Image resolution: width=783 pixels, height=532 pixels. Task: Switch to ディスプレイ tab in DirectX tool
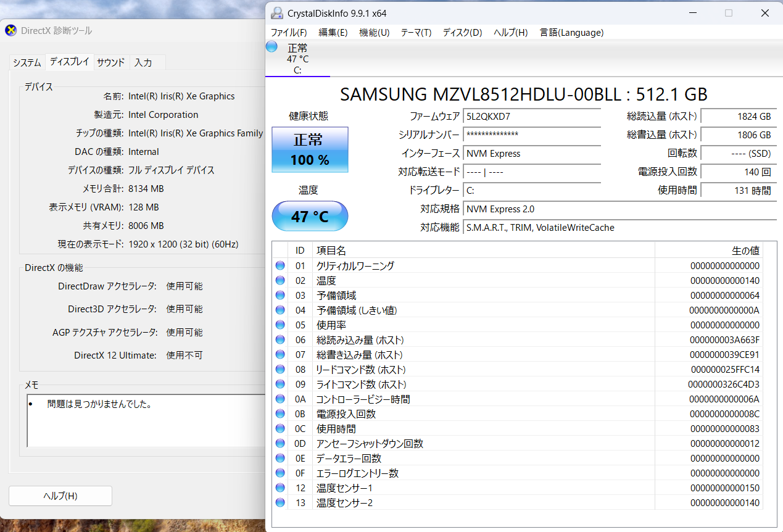pyautogui.click(x=69, y=61)
